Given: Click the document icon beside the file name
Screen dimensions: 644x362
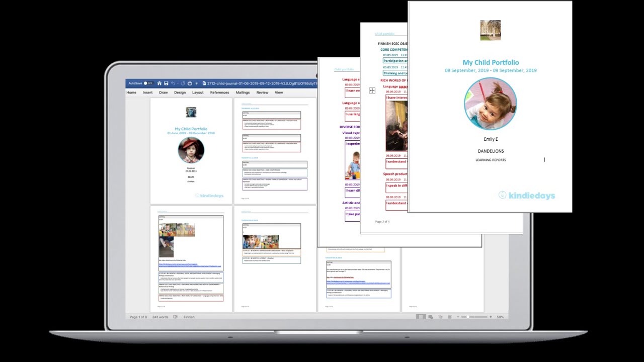Looking at the screenshot, I should pos(204,83).
